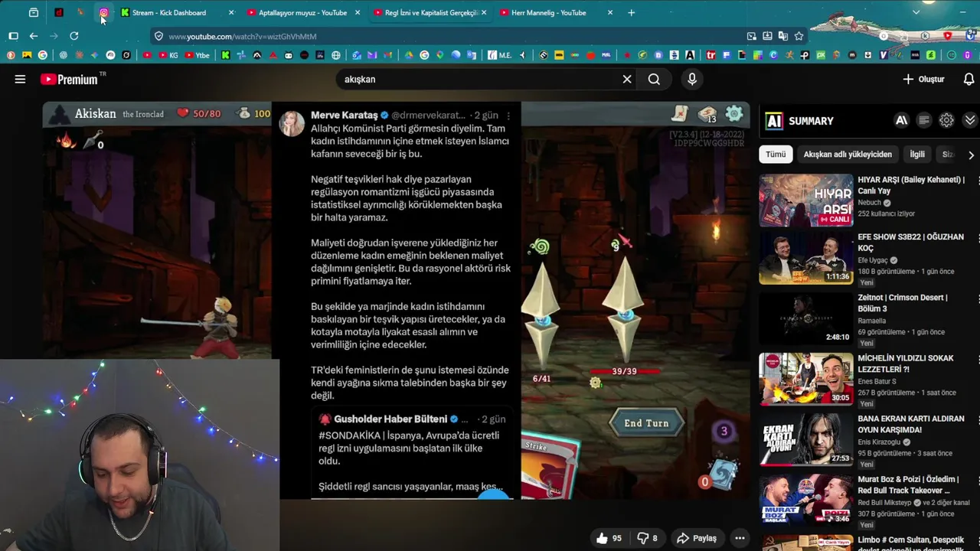
Task: Click the settings gear in game video
Action: tap(734, 113)
